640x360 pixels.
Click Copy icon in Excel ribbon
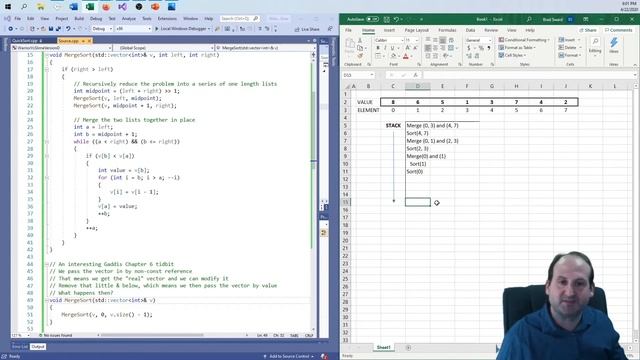(x=360, y=48)
